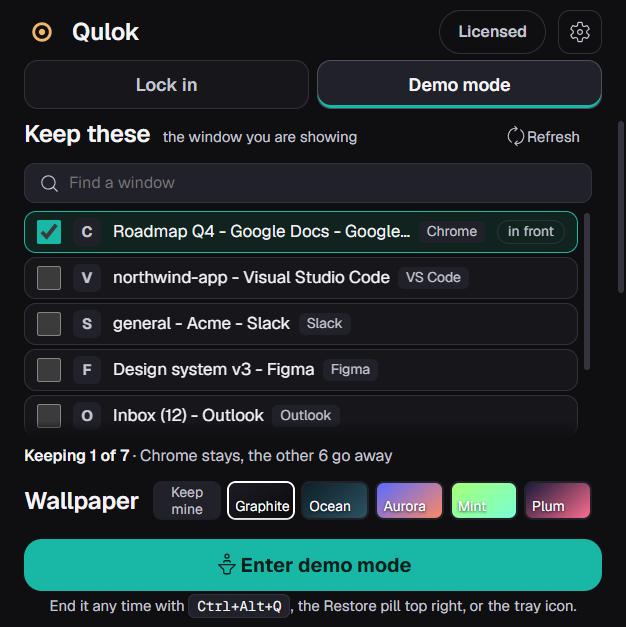Select the Mint wallpaper swatch
The image size is (626, 627).
[x=483, y=501]
